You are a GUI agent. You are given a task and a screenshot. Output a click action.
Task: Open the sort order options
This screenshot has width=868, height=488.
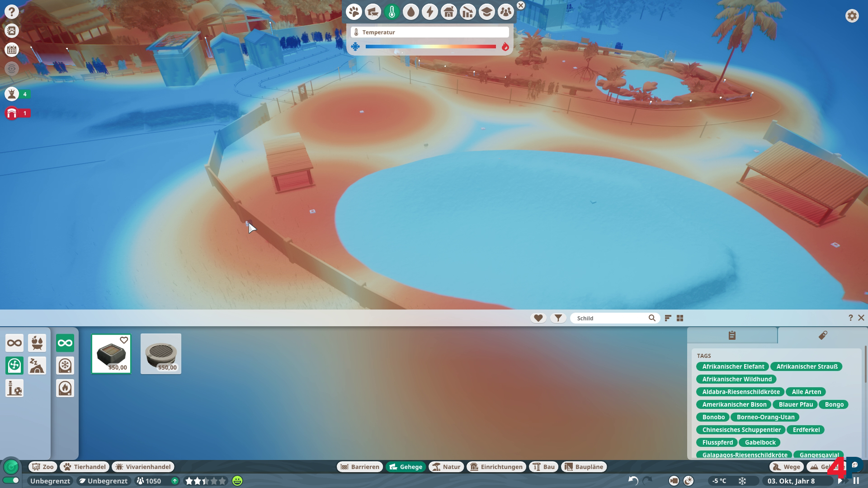[x=668, y=318]
